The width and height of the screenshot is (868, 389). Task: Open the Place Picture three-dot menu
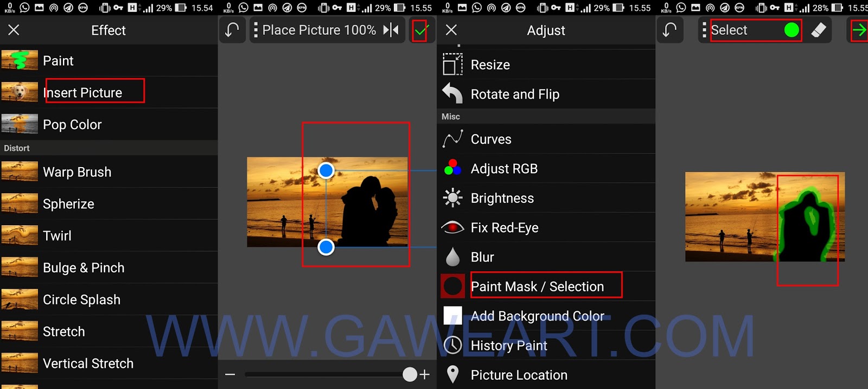[x=256, y=30]
